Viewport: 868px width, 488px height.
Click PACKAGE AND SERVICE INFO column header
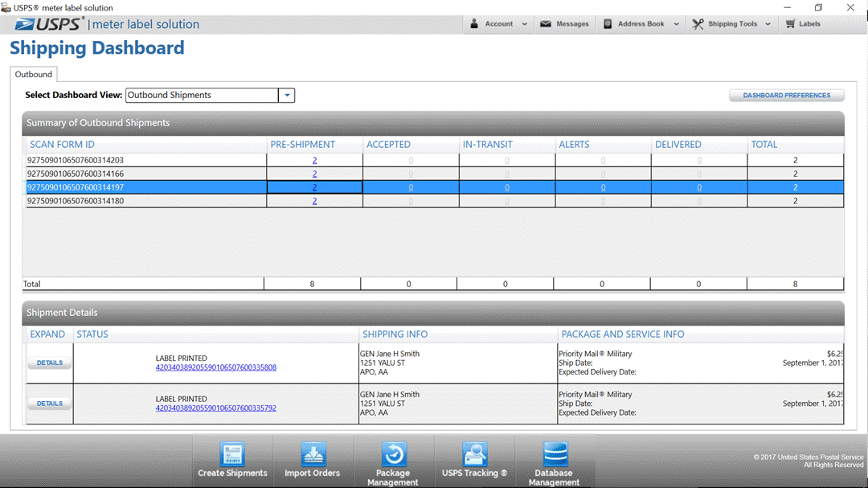[623, 334]
